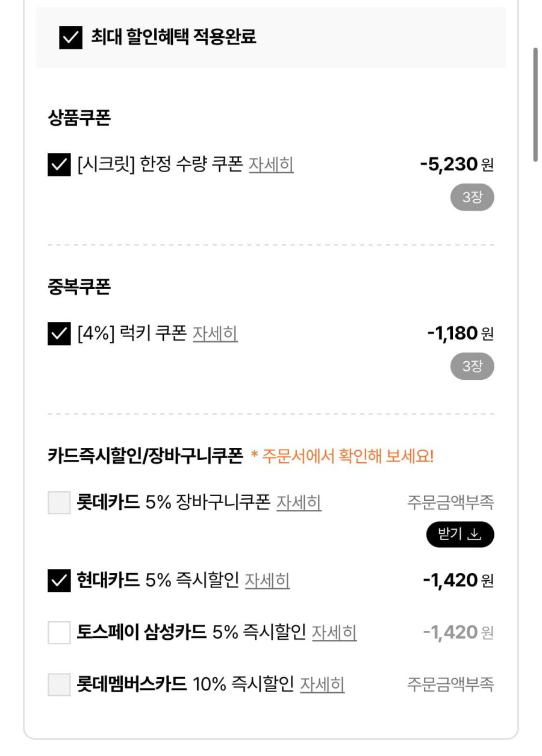The width and height of the screenshot is (542, 756).
Task: Open 자세히 link for 토스페이 삼성카드
Action: [334, 633]
